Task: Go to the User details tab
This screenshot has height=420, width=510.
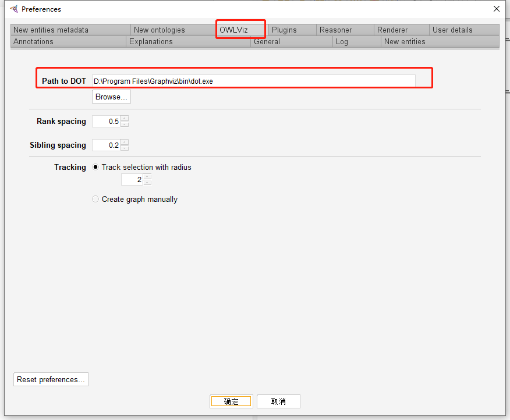Action: [x=464, y=30]
